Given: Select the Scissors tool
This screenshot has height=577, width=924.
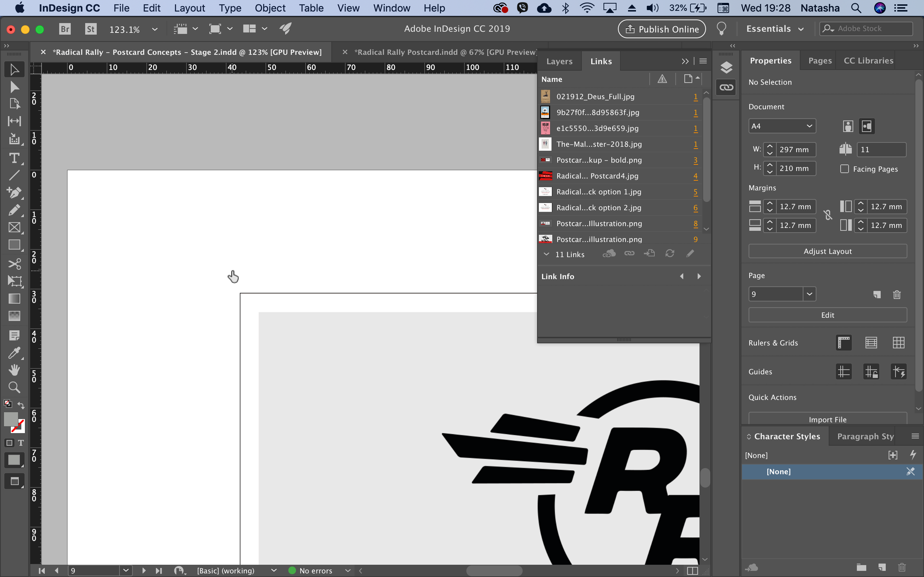Looking at the screenshot, I should [x=14, y=264].
